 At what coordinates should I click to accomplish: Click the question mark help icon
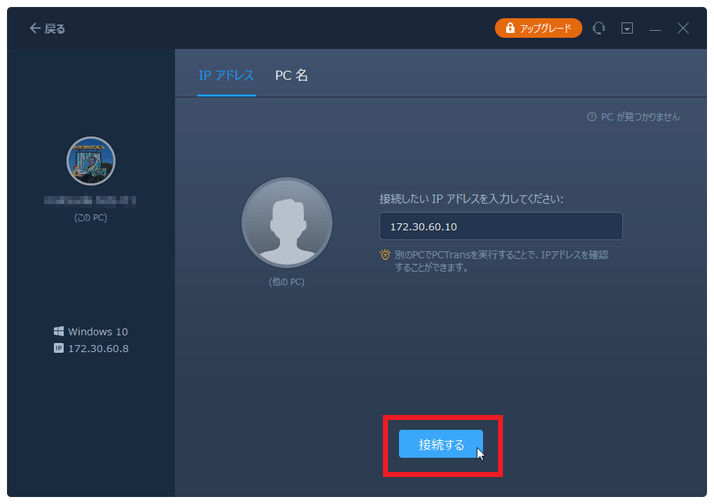click(x=592, y=117)
